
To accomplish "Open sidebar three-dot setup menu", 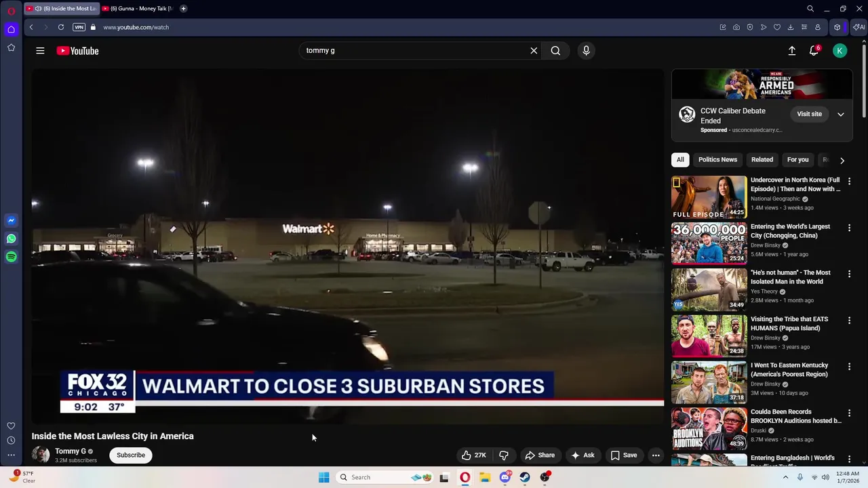I will coord(11,455).
